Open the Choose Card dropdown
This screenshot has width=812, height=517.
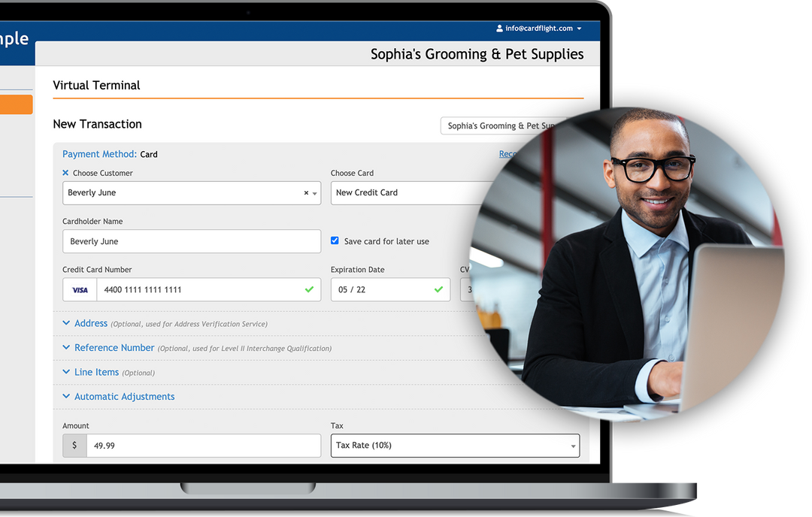point(406,193)
